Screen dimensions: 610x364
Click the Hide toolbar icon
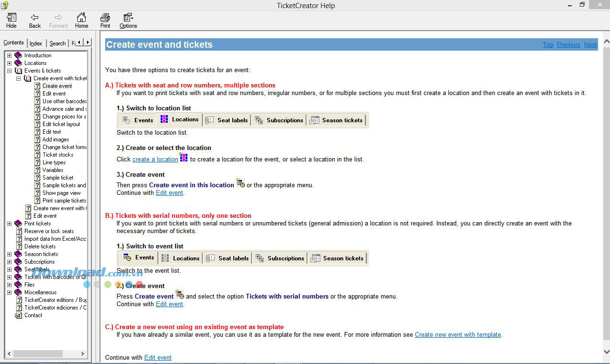pos(11,18)
